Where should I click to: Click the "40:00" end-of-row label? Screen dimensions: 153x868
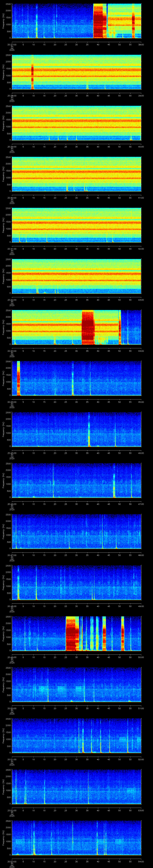[x=141, y=147]
